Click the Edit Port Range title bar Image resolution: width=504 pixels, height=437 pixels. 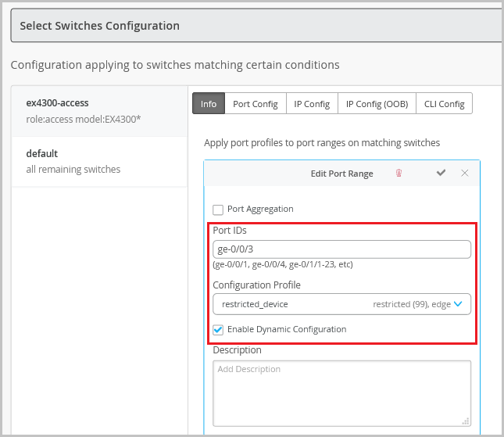pos(341,174)
